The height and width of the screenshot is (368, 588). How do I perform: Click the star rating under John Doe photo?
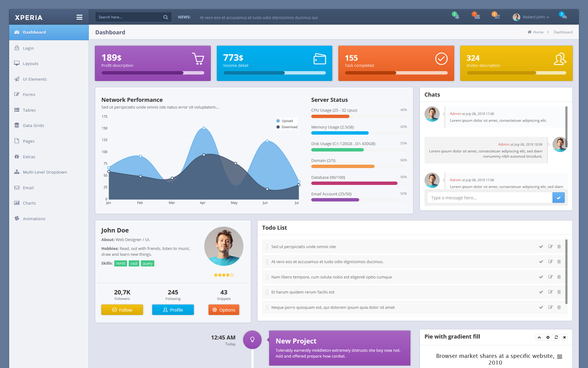pos(224,275)
